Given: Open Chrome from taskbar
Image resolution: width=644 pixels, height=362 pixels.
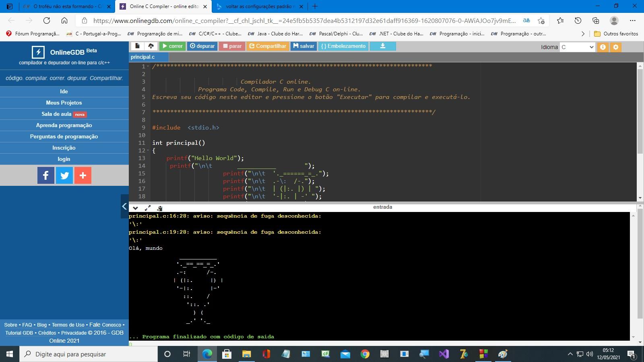Looking at the screenshot, I should 365,354.
